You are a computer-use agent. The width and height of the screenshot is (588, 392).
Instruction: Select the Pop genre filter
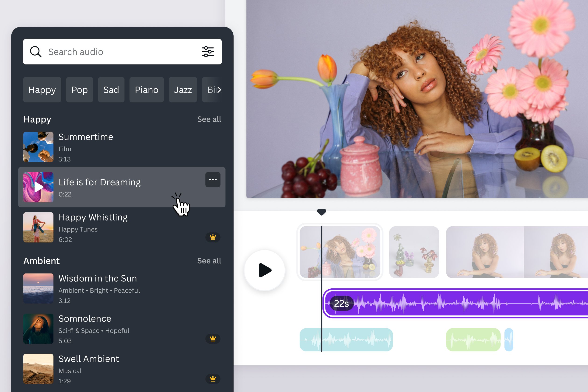80,89
